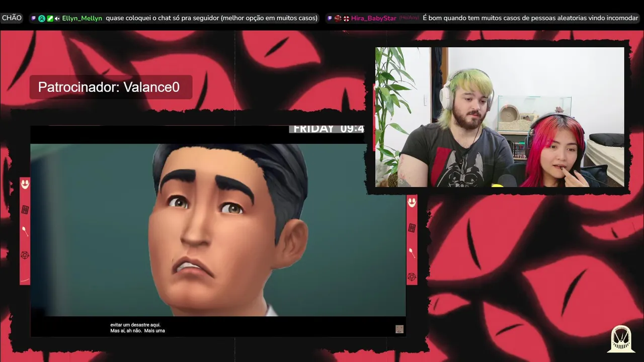Open Hira_BabyStar's username in the chat ticker
Screen dimensions: 644x362
coord(374,18)
